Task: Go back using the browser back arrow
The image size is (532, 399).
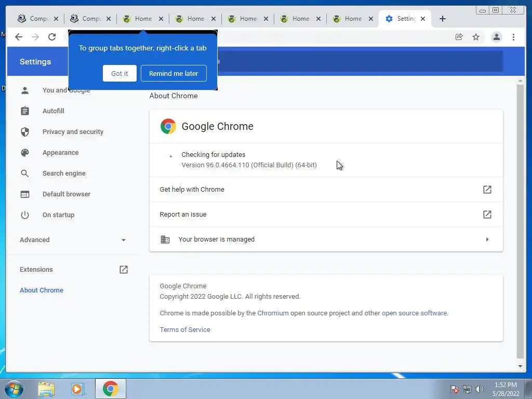Action: 19,37
